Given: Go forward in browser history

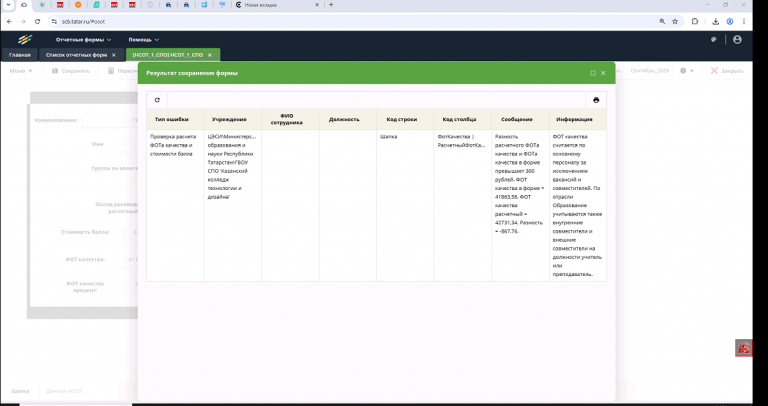Looking at the screenshot, I should (23, 22).
